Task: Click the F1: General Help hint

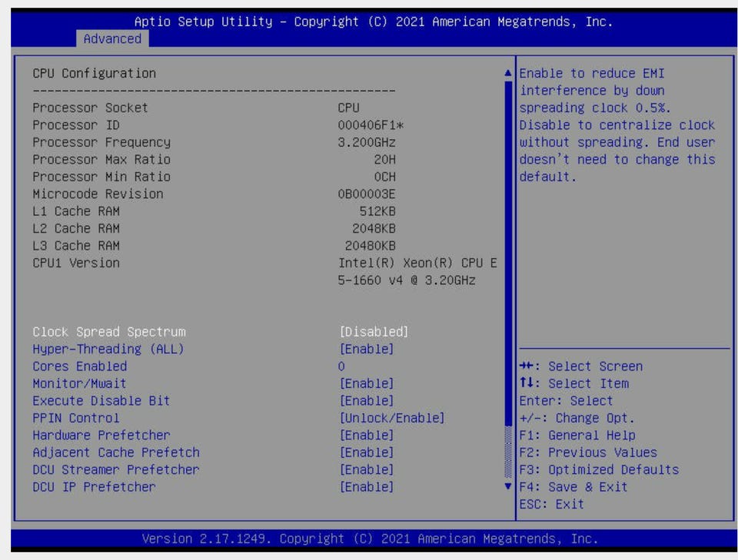Action: click(x=577, y=436)
